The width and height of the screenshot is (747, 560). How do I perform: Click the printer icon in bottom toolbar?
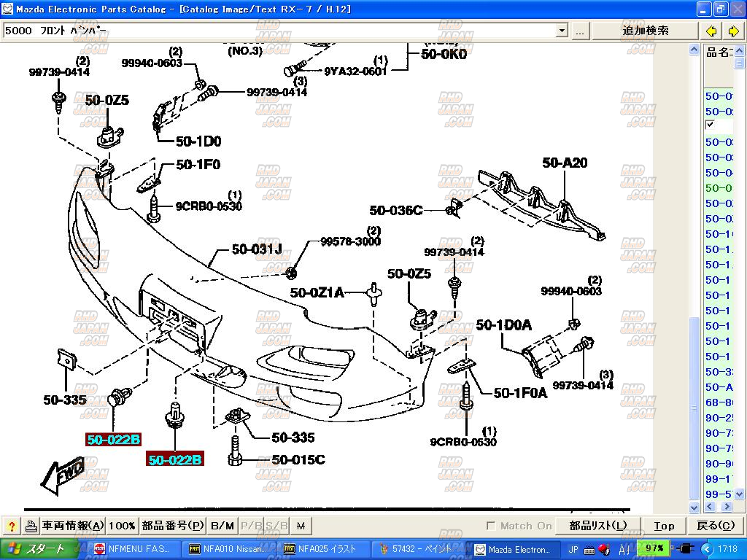click(31, 526)
